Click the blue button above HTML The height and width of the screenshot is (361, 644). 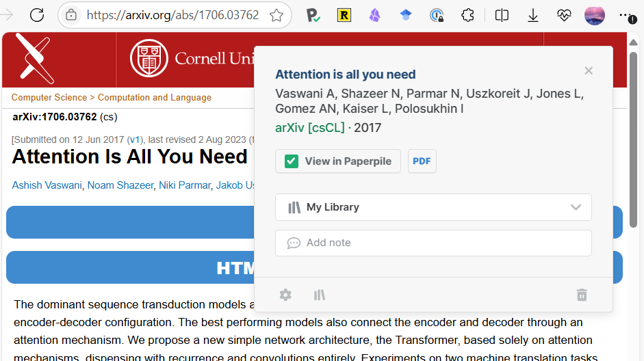[x=131, y=222]
